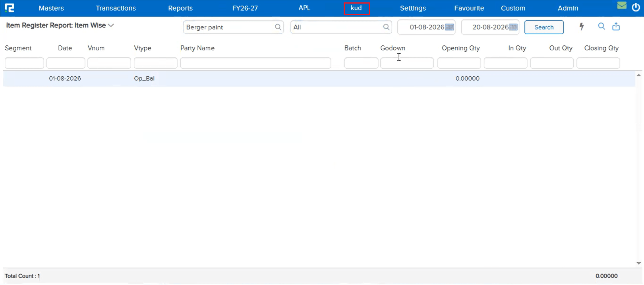Click the from date 01-08-2026 field
The height and width of the screenshot is (285, 644).
426,27
